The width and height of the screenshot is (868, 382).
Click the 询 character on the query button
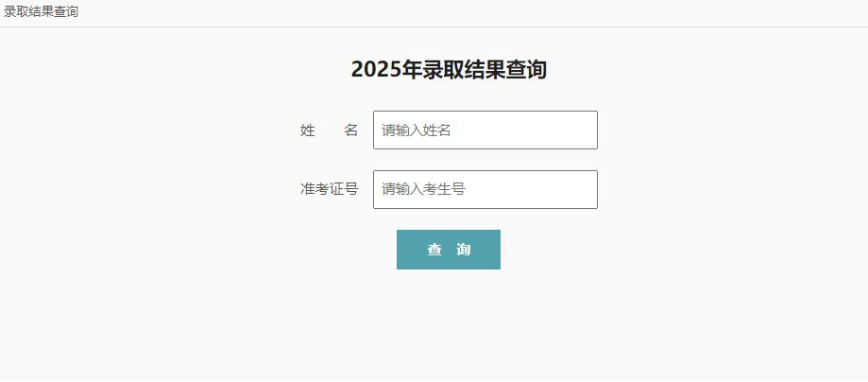463,250
